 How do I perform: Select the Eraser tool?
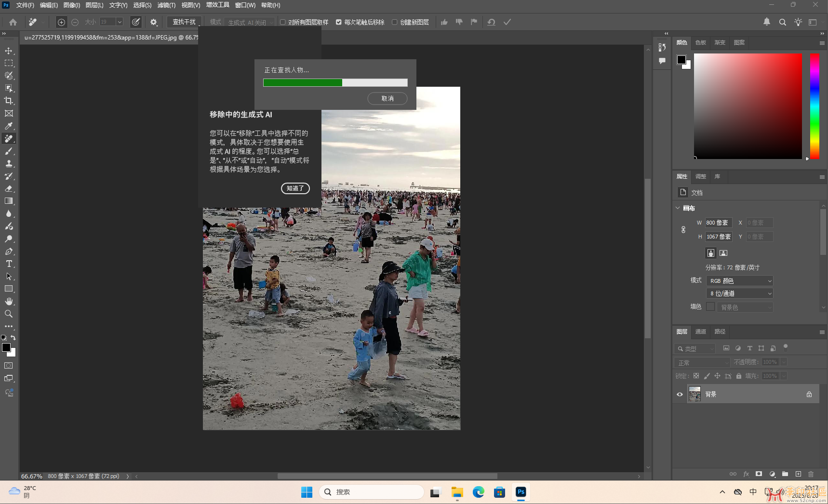[x=9, y=188]
